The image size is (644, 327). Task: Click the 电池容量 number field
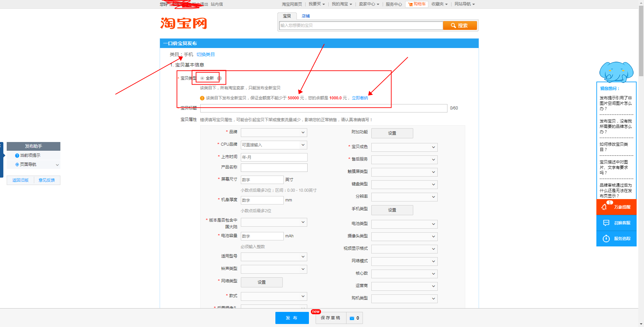[262, 236]
